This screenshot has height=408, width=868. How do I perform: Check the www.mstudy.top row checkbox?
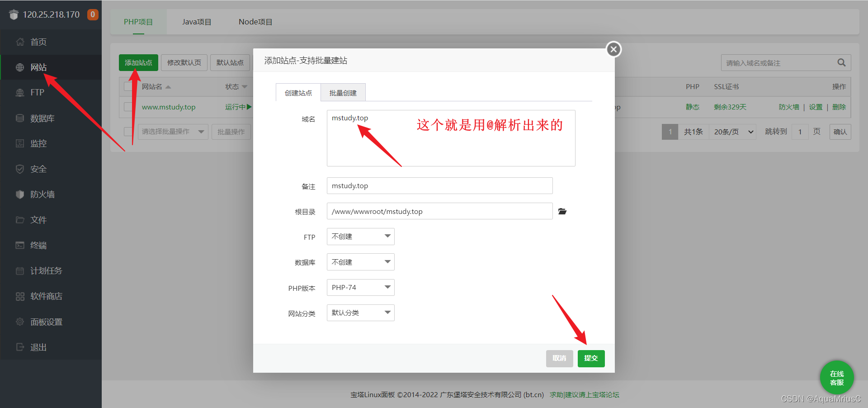point(128,107)
